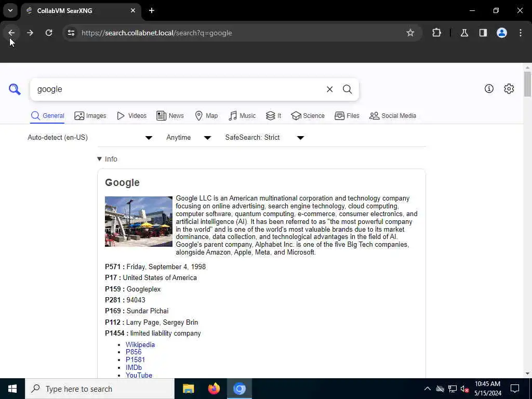
Task: Open the Anytime time range dropdown
Action: [x=189, y=137]
